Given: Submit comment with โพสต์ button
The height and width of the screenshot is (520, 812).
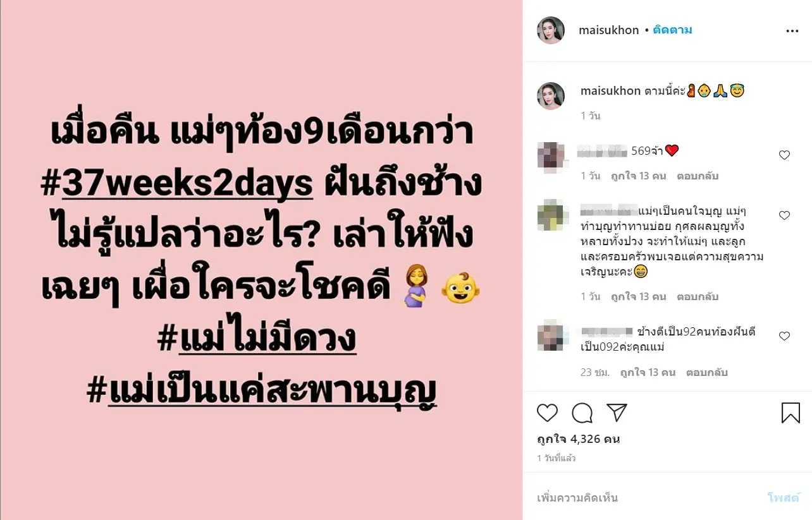Looking at the screenshot, I should coord(784,498).
